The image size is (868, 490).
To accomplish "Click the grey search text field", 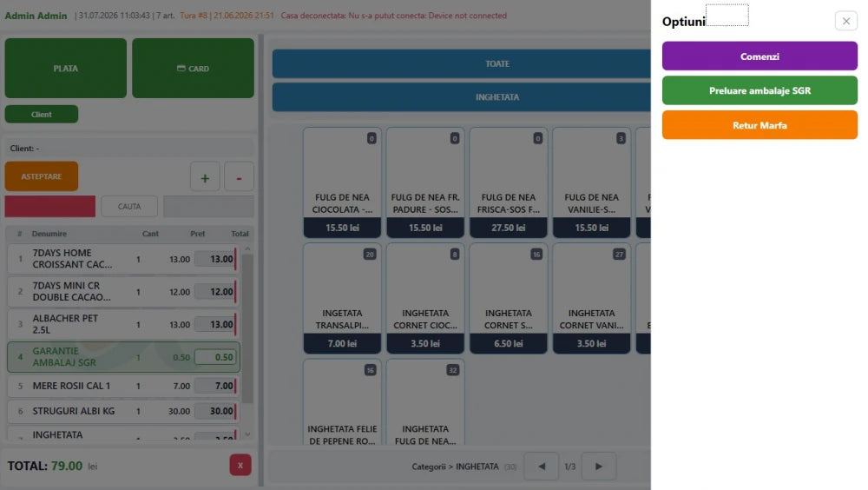I will (x=208, y=206).
